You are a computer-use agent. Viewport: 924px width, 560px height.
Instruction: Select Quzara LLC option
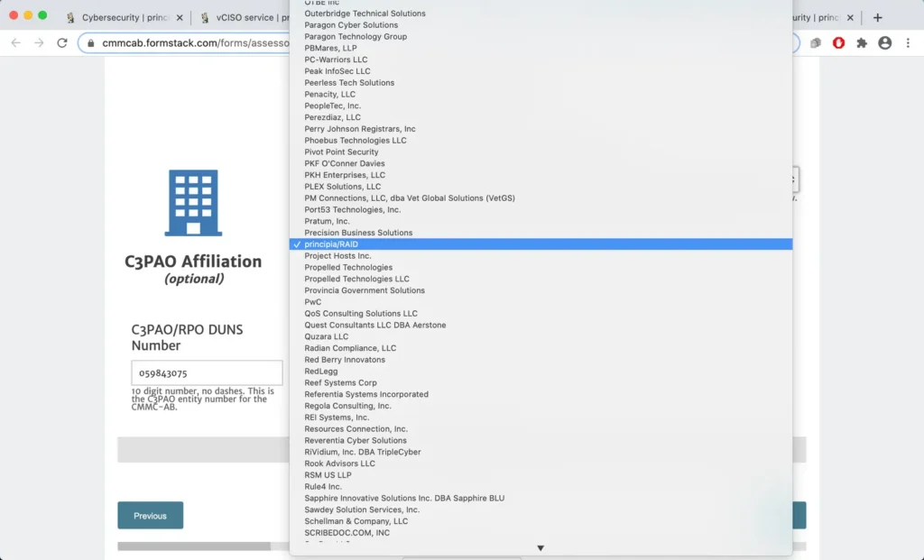[x=541, y=337]
